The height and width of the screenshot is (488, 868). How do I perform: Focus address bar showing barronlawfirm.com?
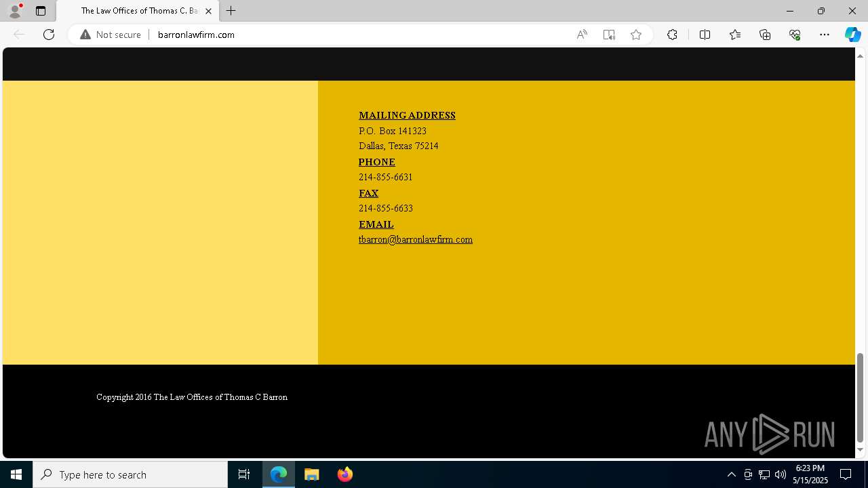[359, 35]
